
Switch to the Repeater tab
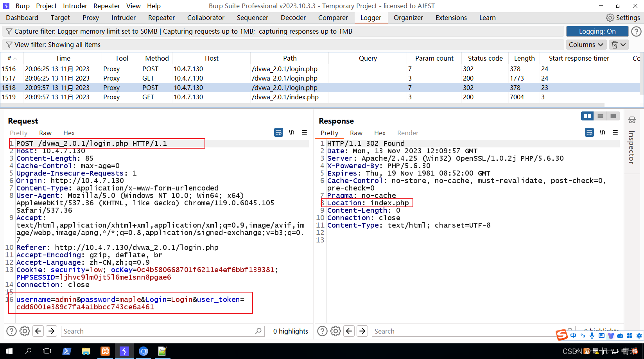click(161, 18)
